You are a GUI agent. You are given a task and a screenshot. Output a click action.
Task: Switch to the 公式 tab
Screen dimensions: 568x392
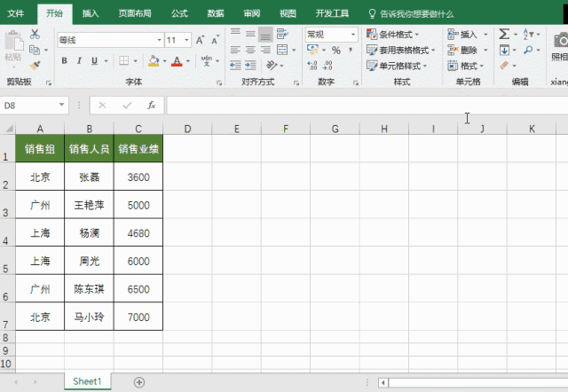(179, 14)
